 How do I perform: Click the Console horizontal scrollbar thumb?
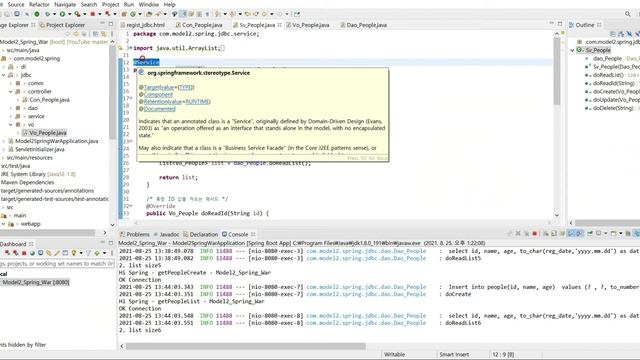tap(246, 346)
